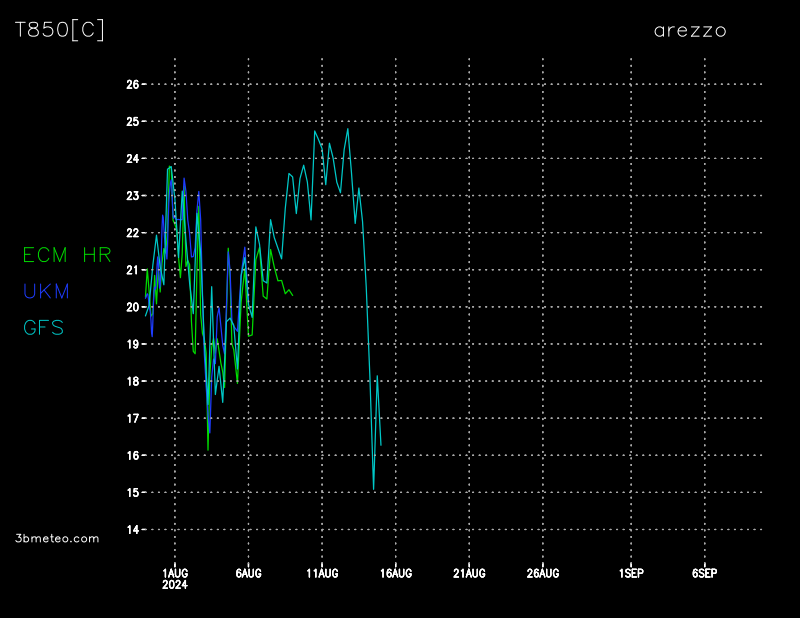This screenshot has width=800, height=618.
Task: Select the 6SEP date marker
Action: [x=704, y=573]
